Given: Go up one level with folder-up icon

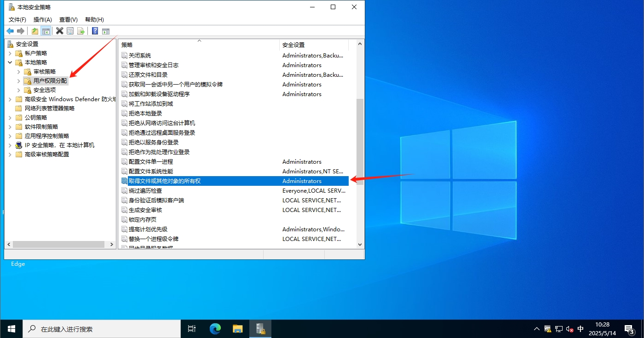Looking at the screenshot, I should coord(35,31).
